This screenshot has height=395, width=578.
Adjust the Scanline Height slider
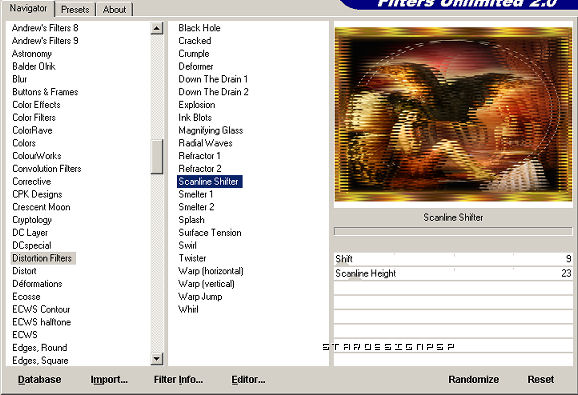click(453, 273)
